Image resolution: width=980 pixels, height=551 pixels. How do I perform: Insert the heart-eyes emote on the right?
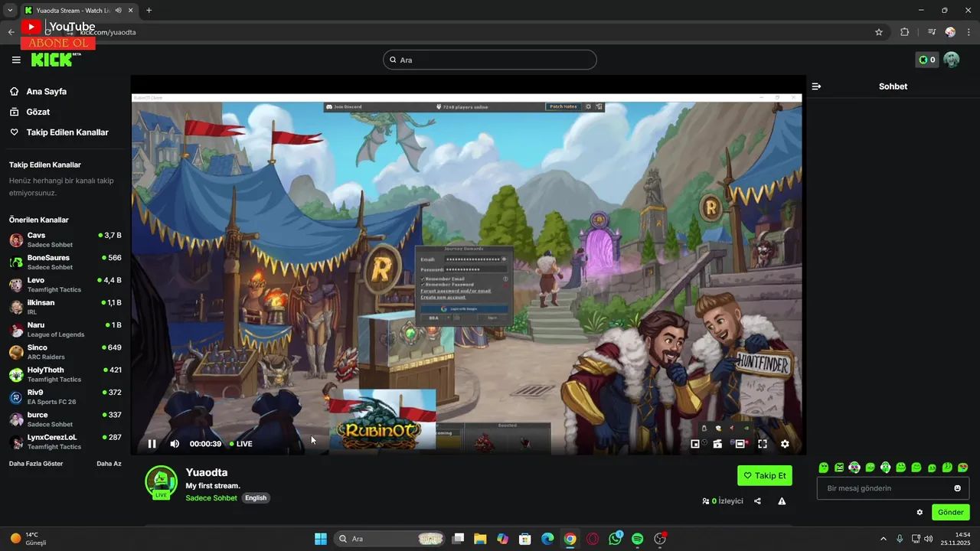click(x=963, y=468)
